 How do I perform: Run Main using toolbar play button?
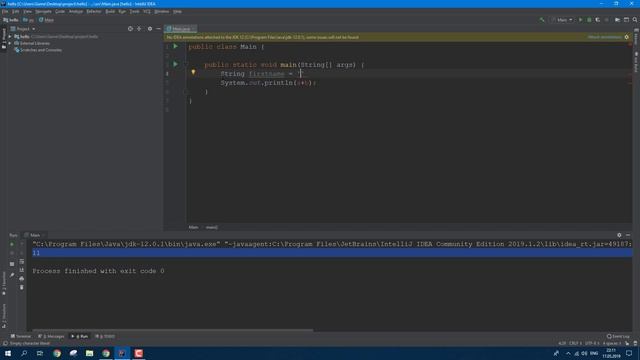(580, 20)
